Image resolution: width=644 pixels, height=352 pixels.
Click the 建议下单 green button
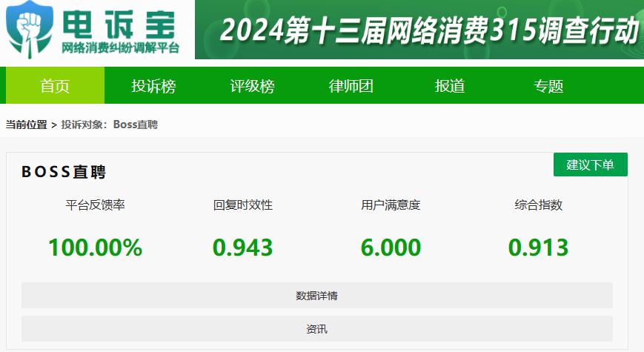click(x=590, y=165)
